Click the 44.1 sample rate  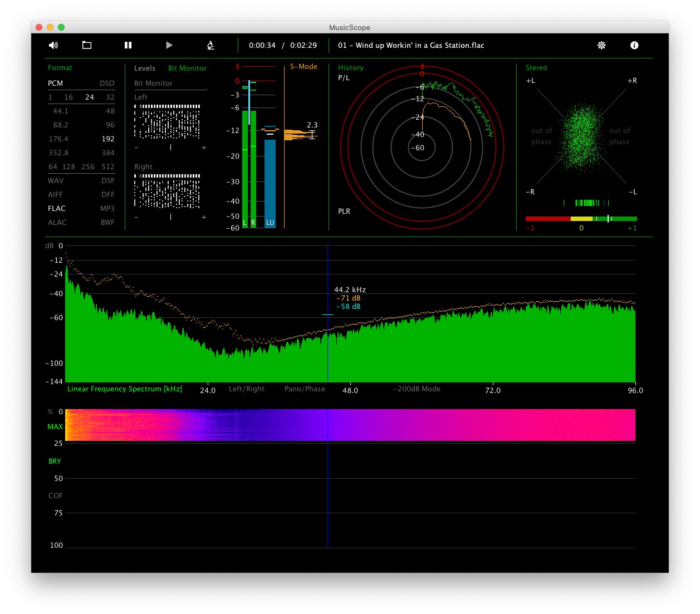[61, 111]
